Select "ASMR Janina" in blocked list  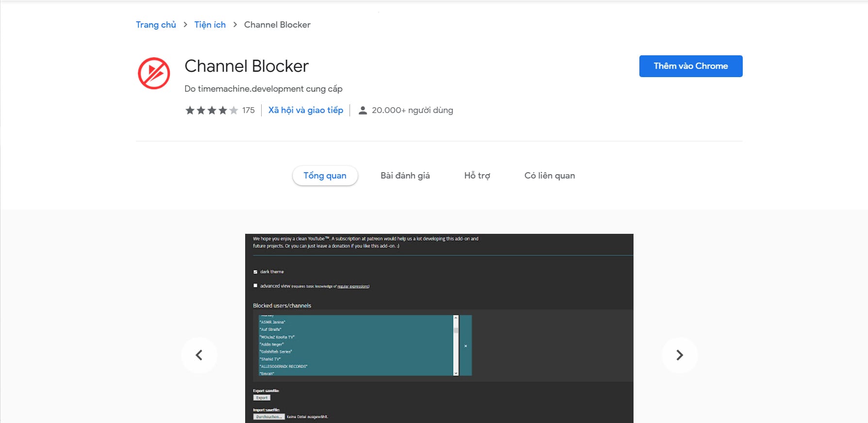[x=272, y=322]
